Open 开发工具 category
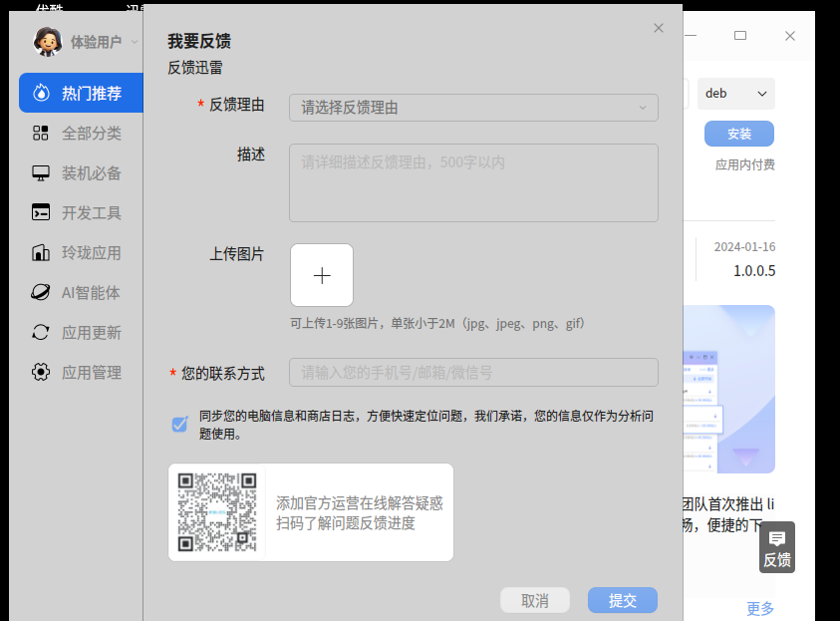Image resolution: width=840 pixels, height=621 pixels. (81, 212)
